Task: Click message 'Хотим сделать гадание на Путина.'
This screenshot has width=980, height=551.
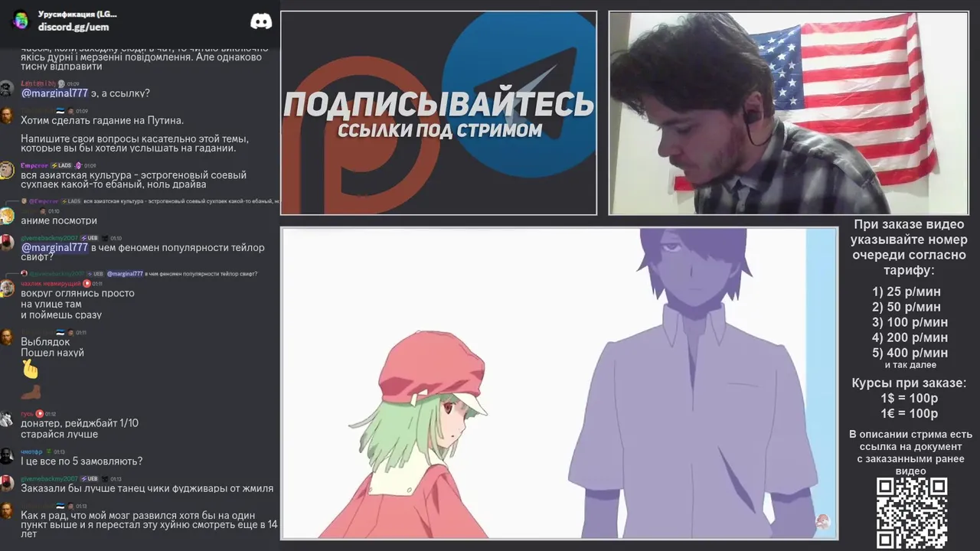Action: pyautogui.click(x=102, y=120)
